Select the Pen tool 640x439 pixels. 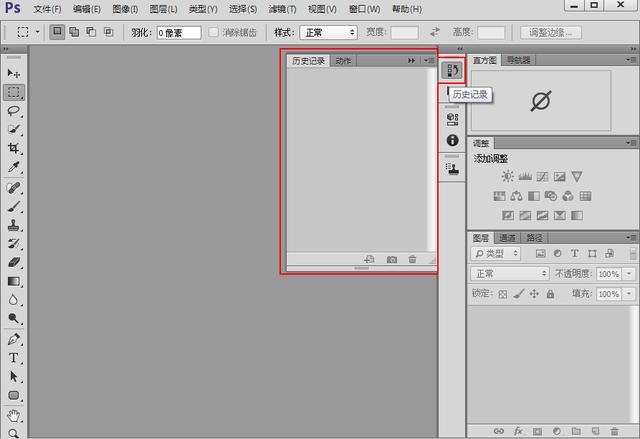click(13, 339)
